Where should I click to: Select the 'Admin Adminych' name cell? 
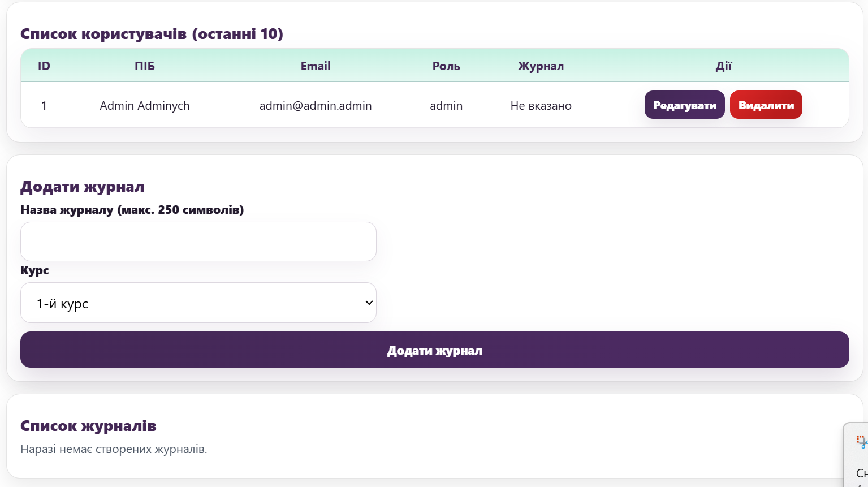[145, 106]
